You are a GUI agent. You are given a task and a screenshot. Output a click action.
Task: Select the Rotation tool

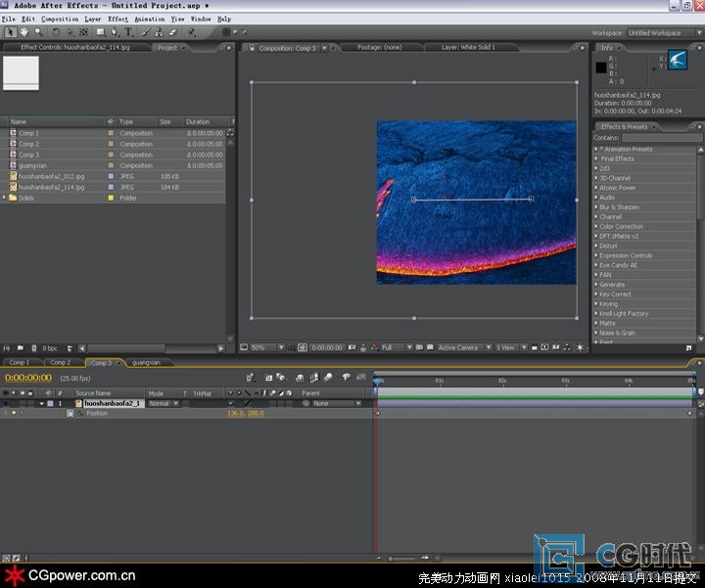(56, 32)
